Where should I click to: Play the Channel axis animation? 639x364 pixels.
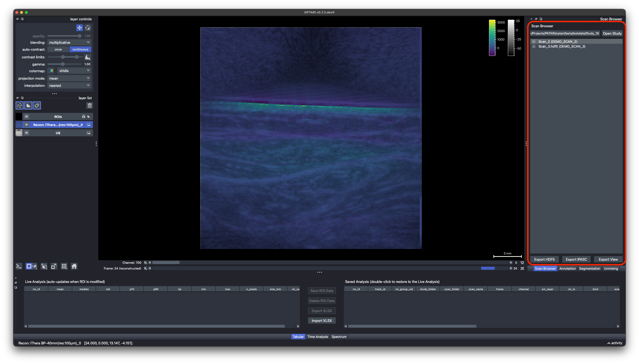coord(145,263)
